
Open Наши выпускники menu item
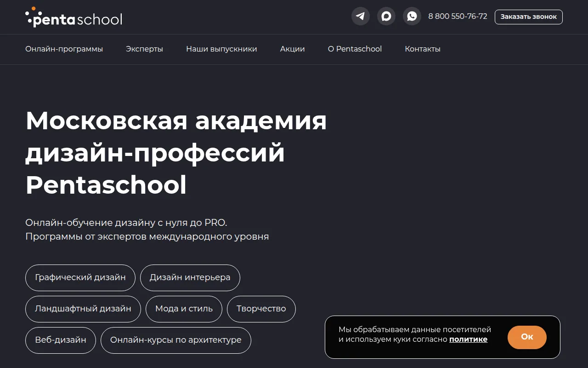221,49
